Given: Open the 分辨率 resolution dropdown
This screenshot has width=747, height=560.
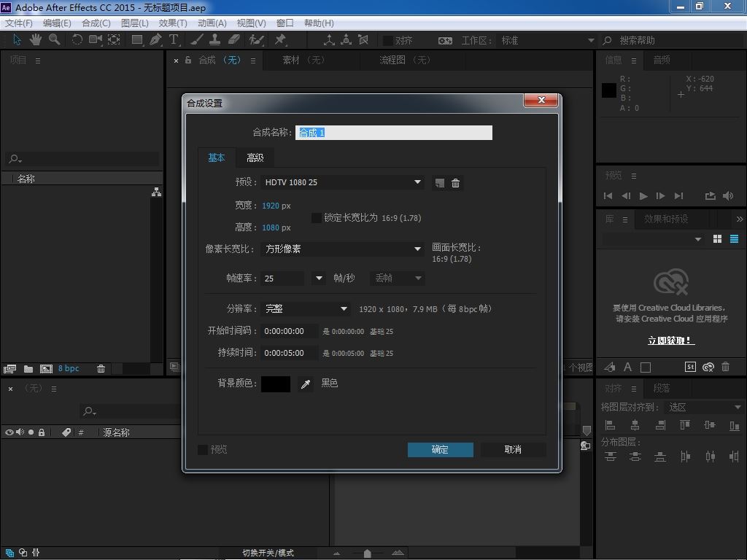Looking at the screenshot, I should 306,309.
